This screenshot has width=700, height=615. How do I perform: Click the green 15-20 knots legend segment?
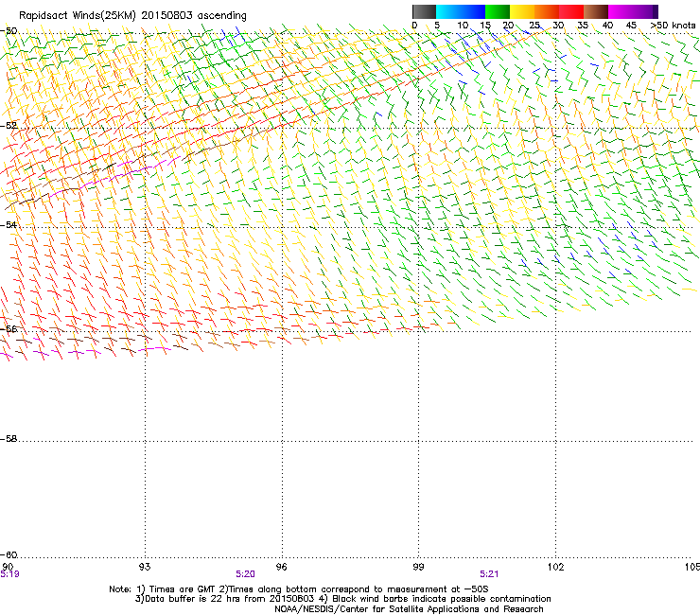pyautogui.click(x=498, y=11)
